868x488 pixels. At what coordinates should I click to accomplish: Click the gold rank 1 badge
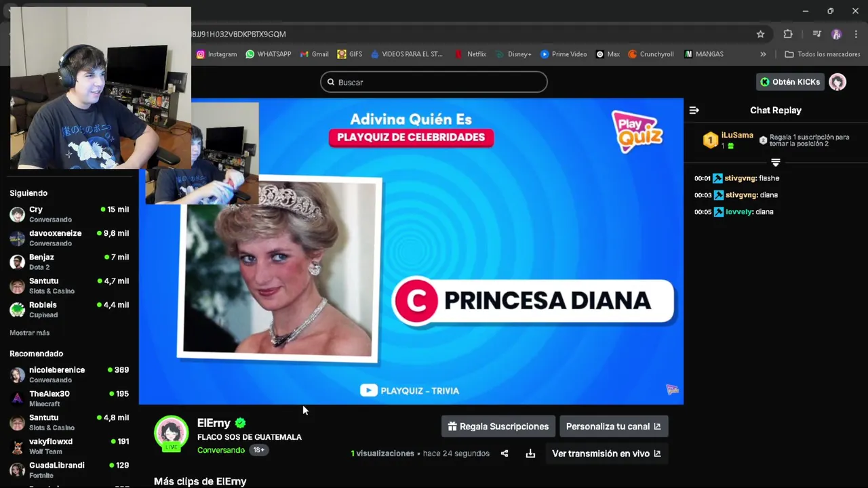point(710,140)
